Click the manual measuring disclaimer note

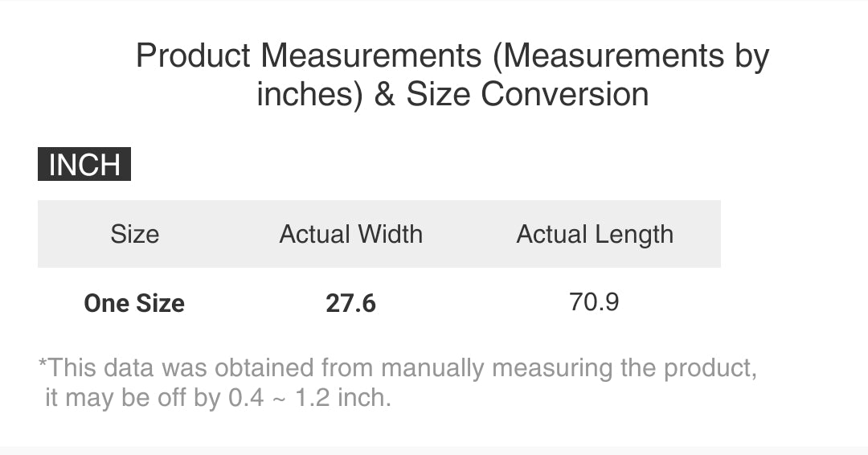point(398,368)
